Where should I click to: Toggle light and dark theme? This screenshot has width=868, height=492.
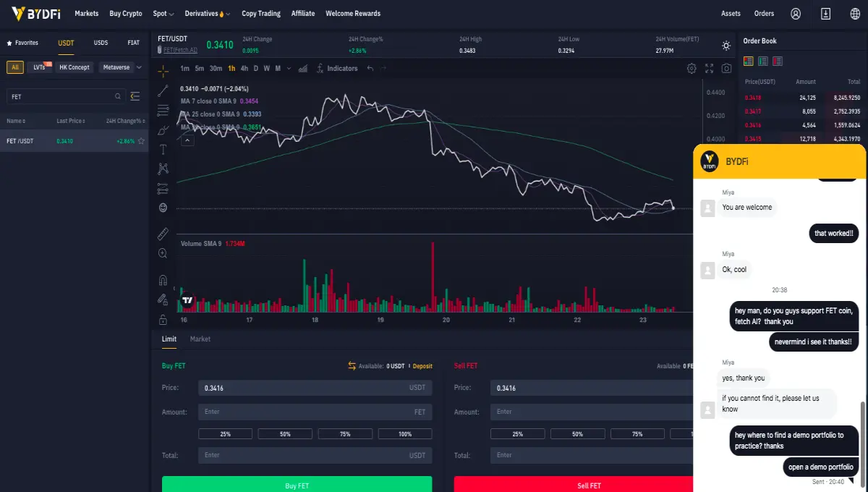[x=726, y=46]
